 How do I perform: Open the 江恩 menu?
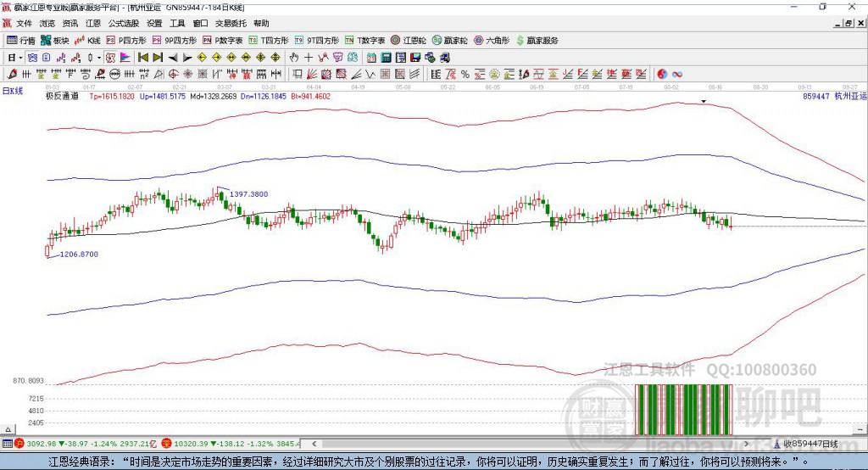93,24
